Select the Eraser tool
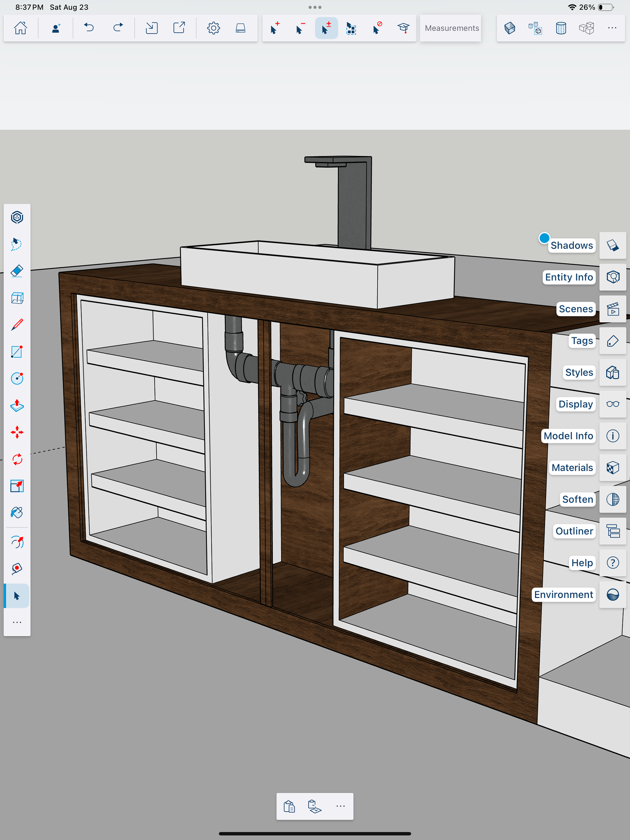Image resolution: width=630 pixels, height=840 pixels. click(x=17, y=271)
